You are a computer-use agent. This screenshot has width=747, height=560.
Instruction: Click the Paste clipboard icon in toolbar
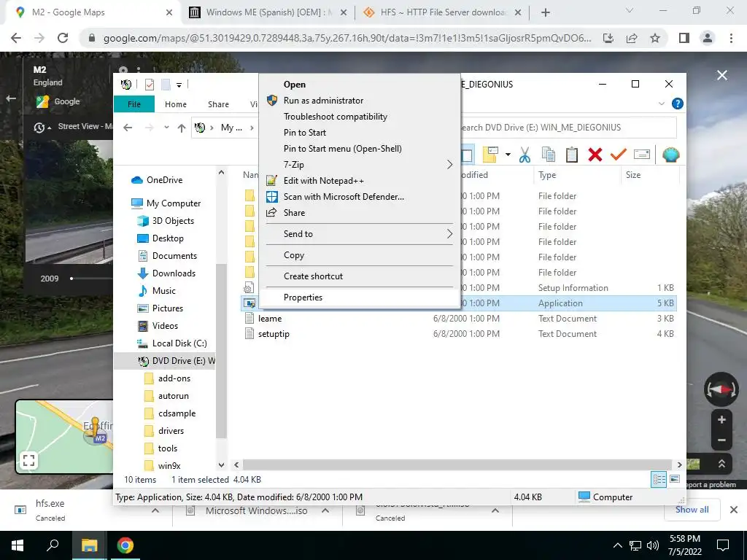(572, 155)
